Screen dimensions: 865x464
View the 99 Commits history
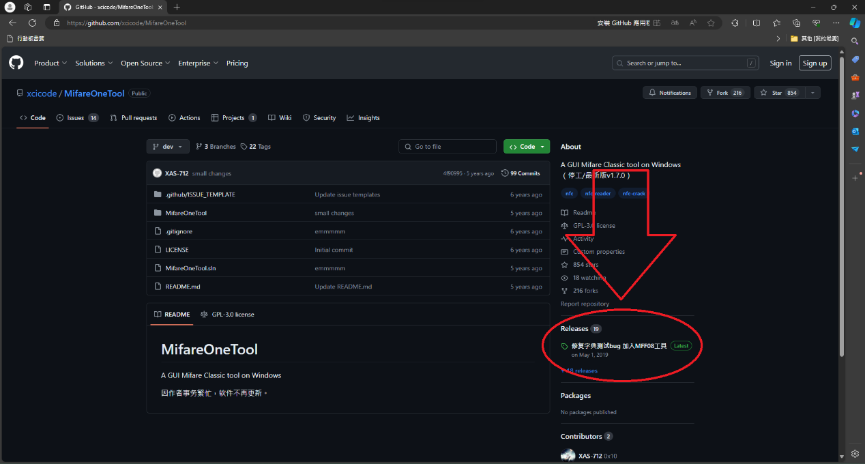click(521, 173)
